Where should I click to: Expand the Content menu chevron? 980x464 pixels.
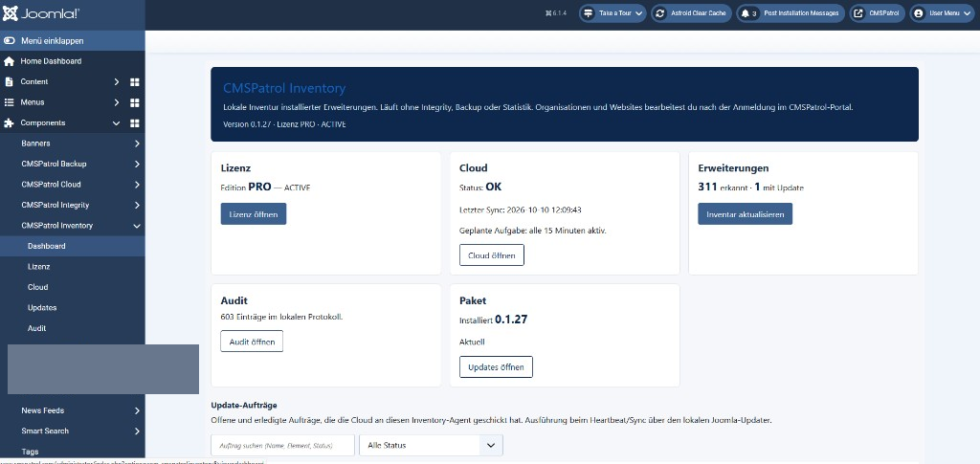click(x=116, y=82)
